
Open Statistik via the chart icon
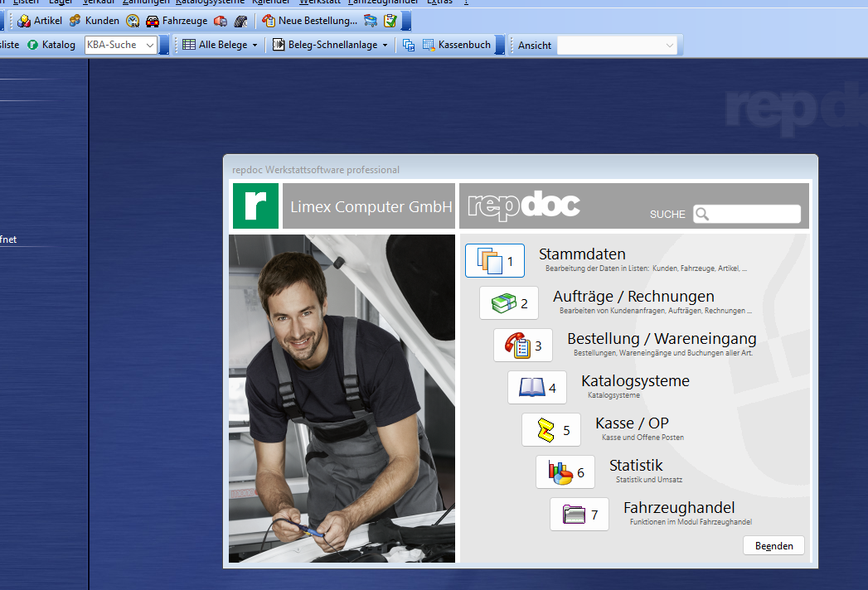[x=565, y=472]
